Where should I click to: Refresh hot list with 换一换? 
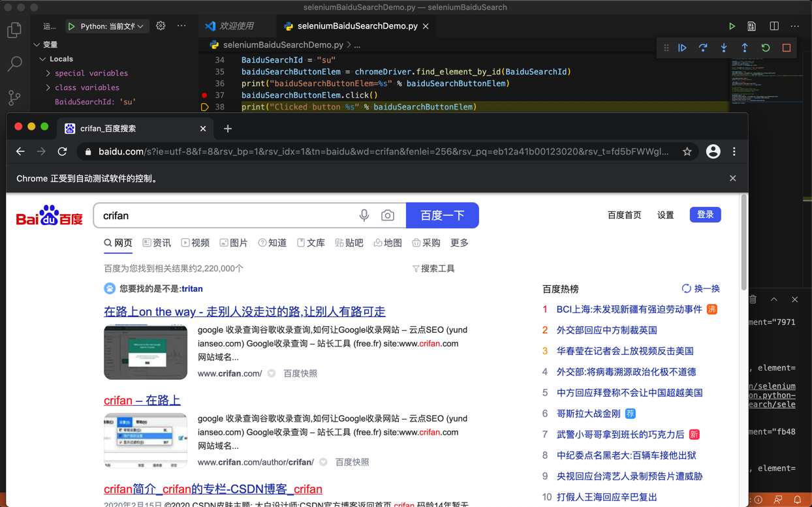700,288
